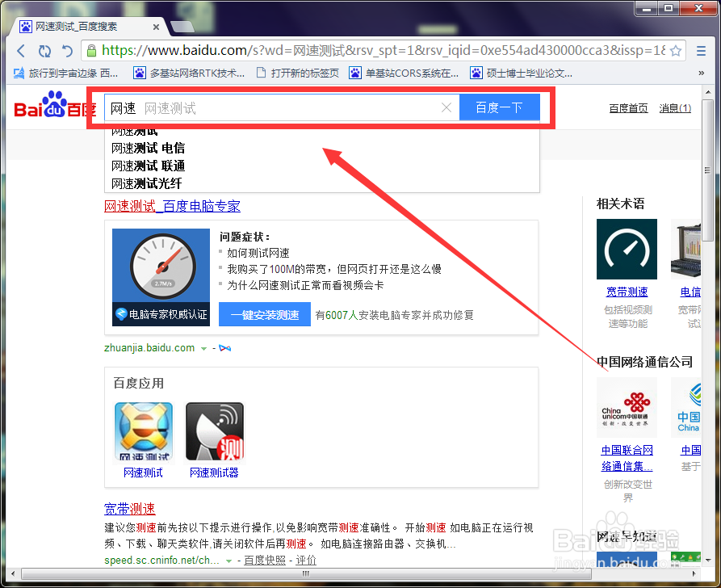Open 百度快照 link
The height and width of the screenshot is (588, 721).
(265, 560)
